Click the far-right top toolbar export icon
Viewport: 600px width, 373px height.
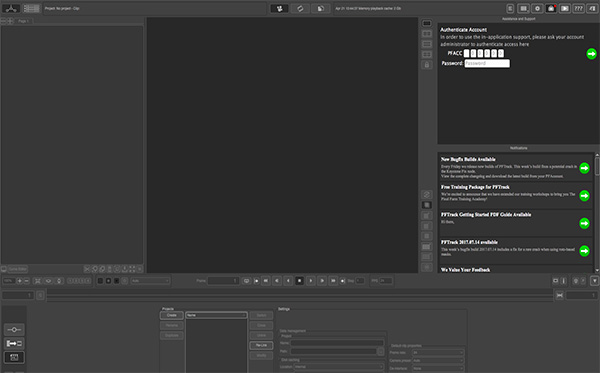click(x=592, y=8)
